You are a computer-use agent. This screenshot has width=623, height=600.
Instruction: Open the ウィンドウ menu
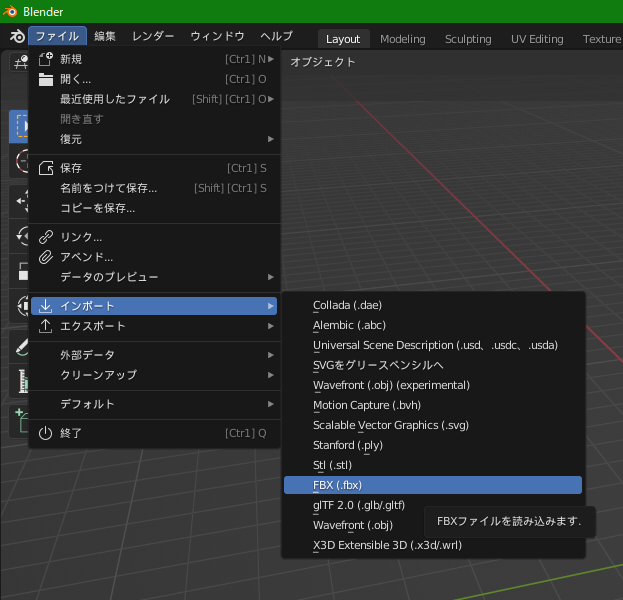pos(217,37)
